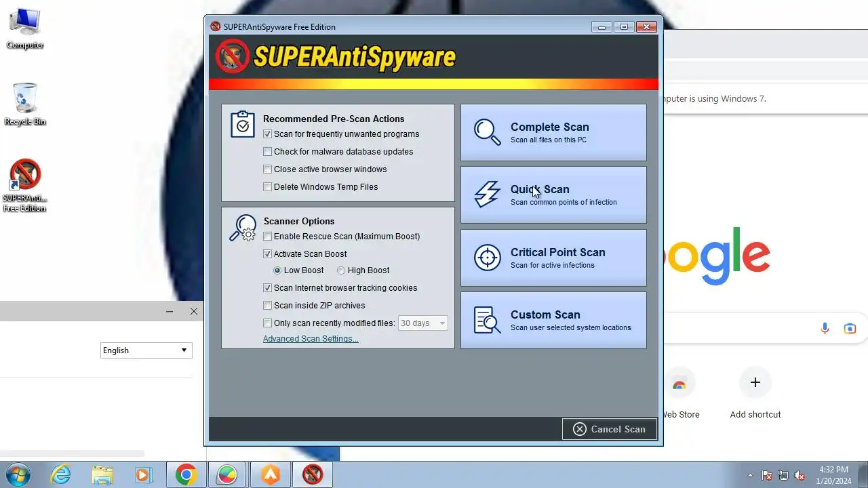Click the Action Center flag tray icon
Image resolution: width=868 pixels, height=488 pixels.
pyautogui.click(x=767, y=475)
